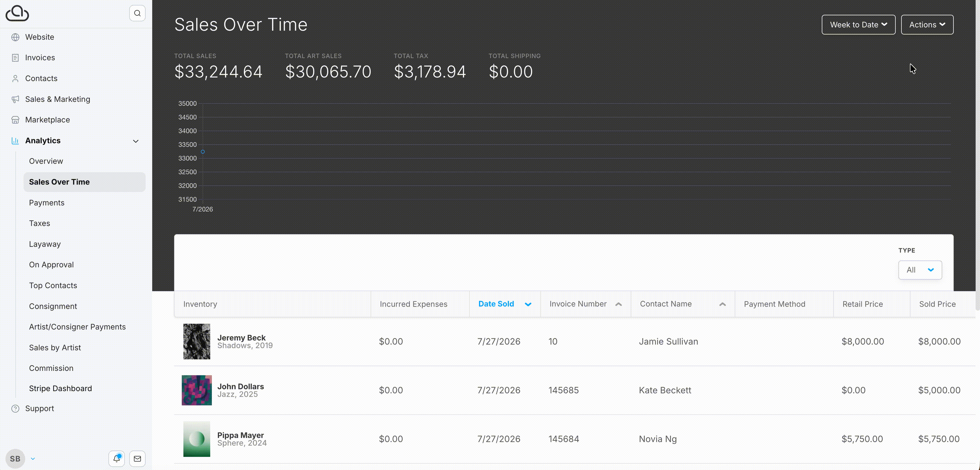
Task: Open the Week to Date dropdown
Action: pyautogui.click(x=858, y=25)
